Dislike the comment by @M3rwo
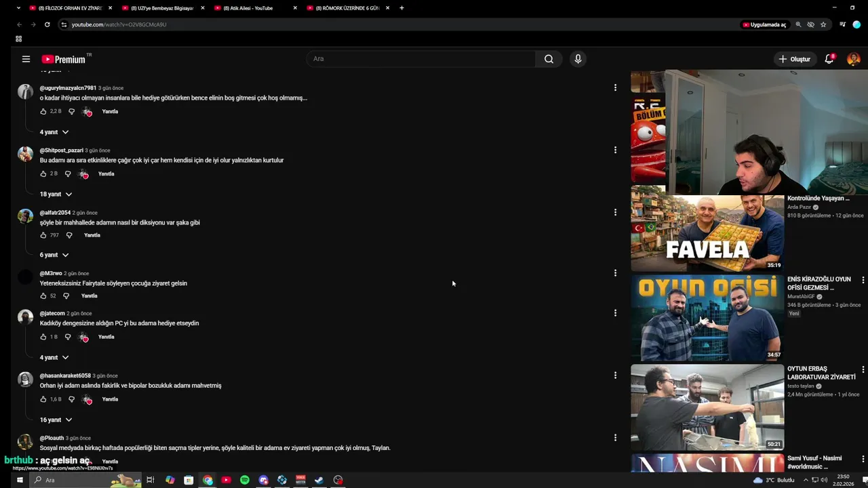 point(66,296)
